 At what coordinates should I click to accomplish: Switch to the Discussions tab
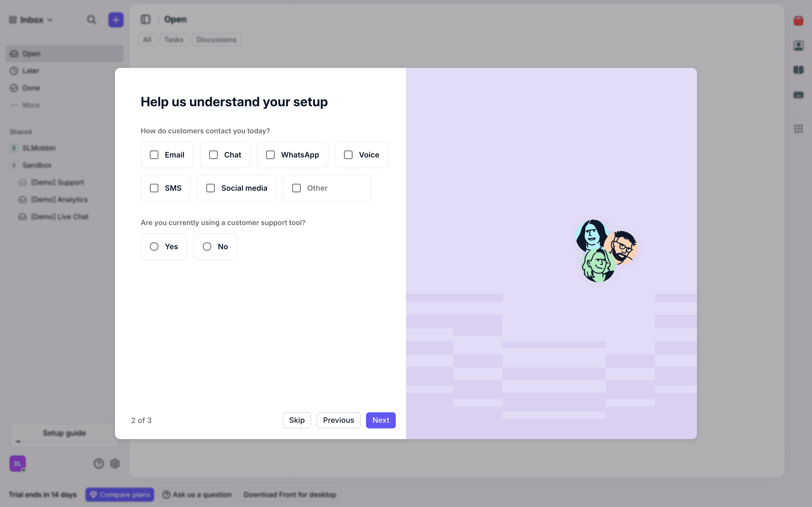216,40
